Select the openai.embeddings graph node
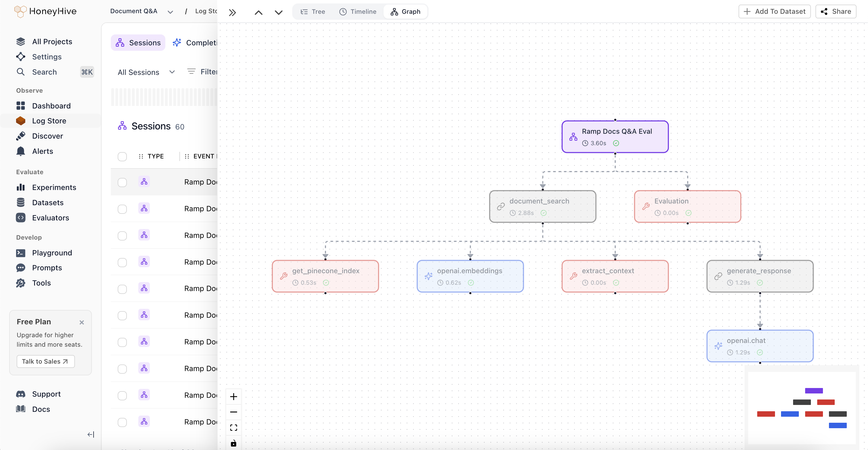Viewport: 868px width, 450px height. click(470, 276)
